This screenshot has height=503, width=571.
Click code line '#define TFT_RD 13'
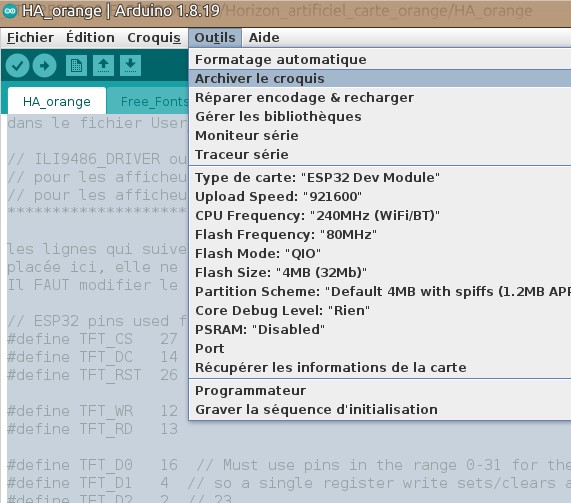[x=92, y=429]
